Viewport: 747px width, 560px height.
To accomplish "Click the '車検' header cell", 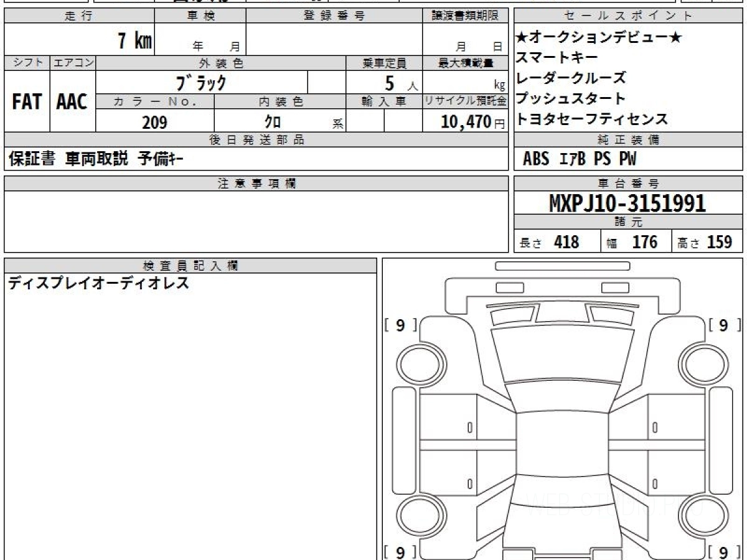I will 200,17.
